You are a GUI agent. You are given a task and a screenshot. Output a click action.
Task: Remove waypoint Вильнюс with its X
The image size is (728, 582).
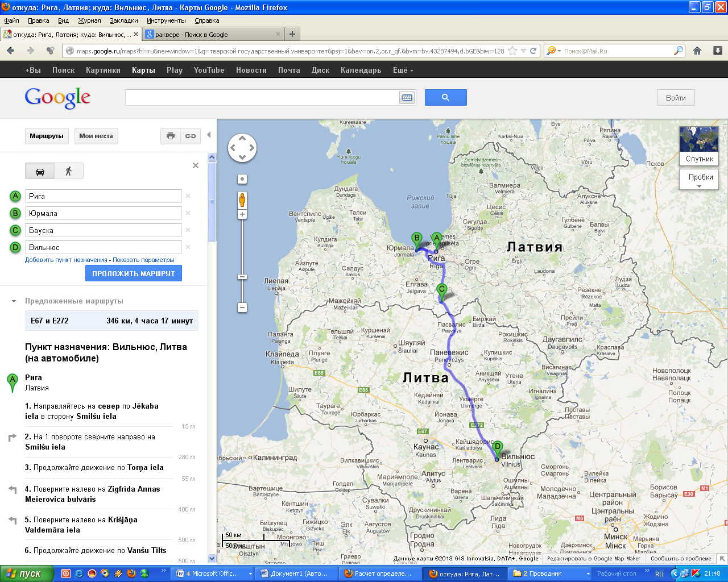[188, 247]
